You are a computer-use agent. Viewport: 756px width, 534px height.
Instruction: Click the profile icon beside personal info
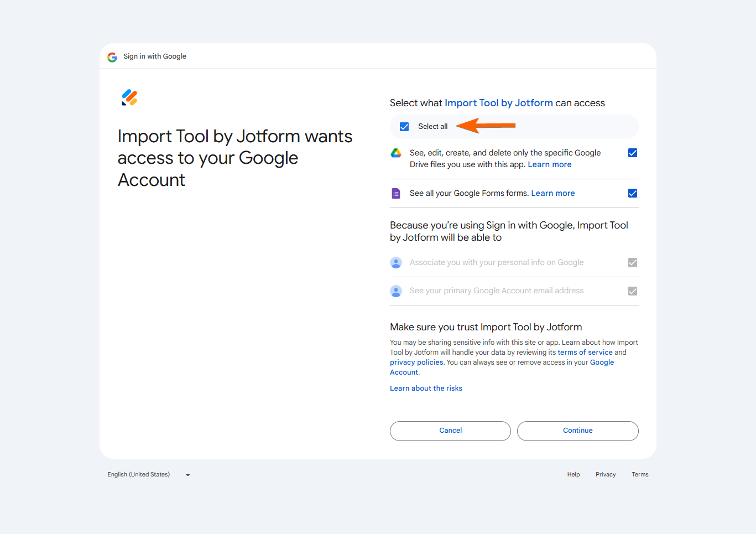(x=396, y=262)
